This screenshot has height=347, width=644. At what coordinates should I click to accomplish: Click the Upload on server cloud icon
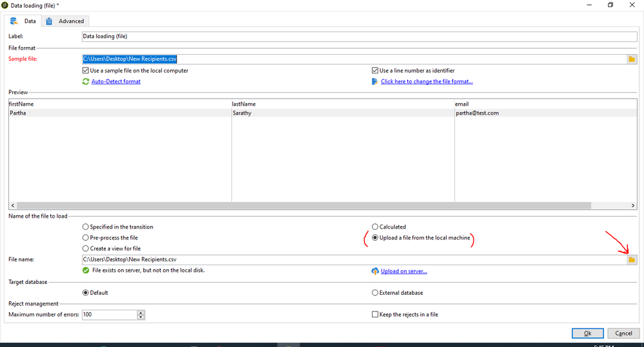[375, 271]
